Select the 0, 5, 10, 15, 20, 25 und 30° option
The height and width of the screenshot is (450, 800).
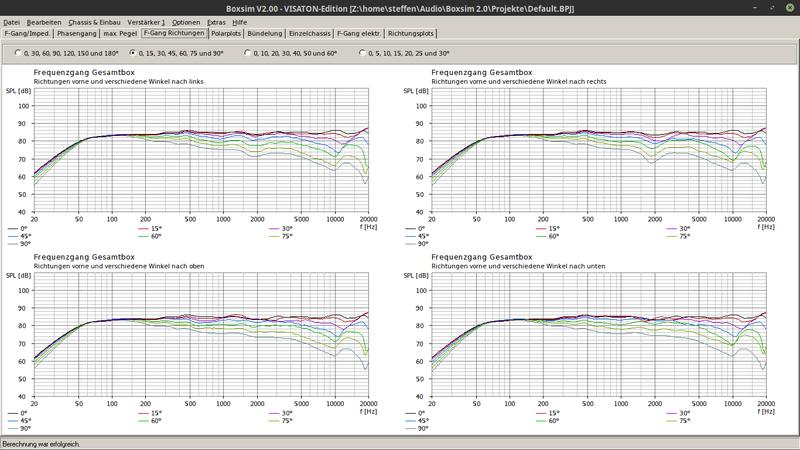click(x=362, y=52)
